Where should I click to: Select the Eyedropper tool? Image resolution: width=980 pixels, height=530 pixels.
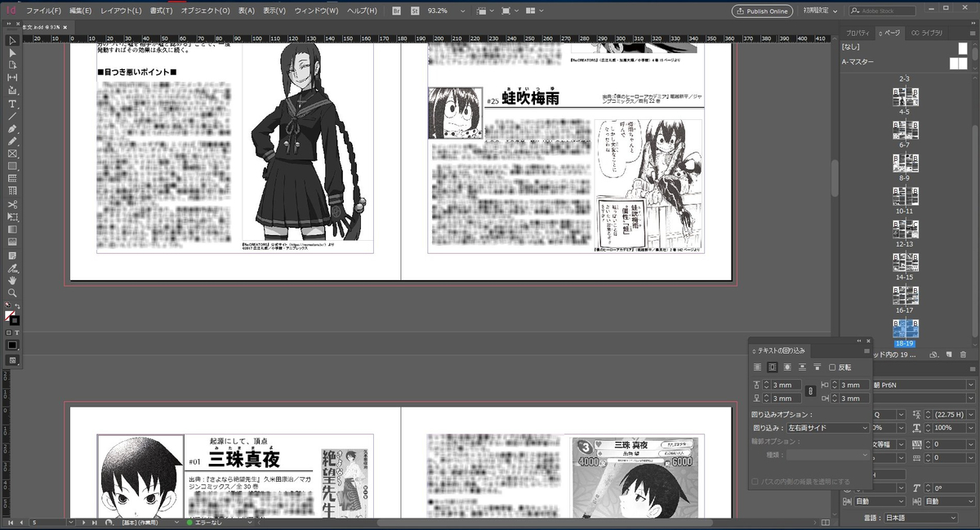tap(12, 267)
